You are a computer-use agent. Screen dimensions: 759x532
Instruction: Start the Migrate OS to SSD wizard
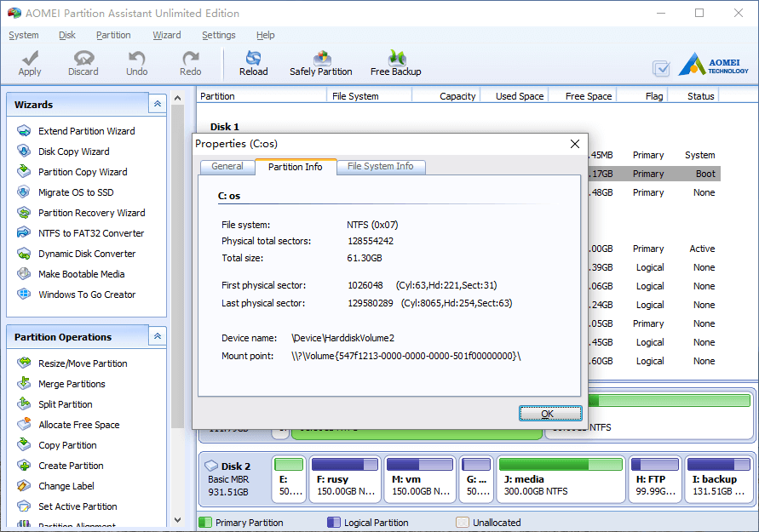(76, 192)
